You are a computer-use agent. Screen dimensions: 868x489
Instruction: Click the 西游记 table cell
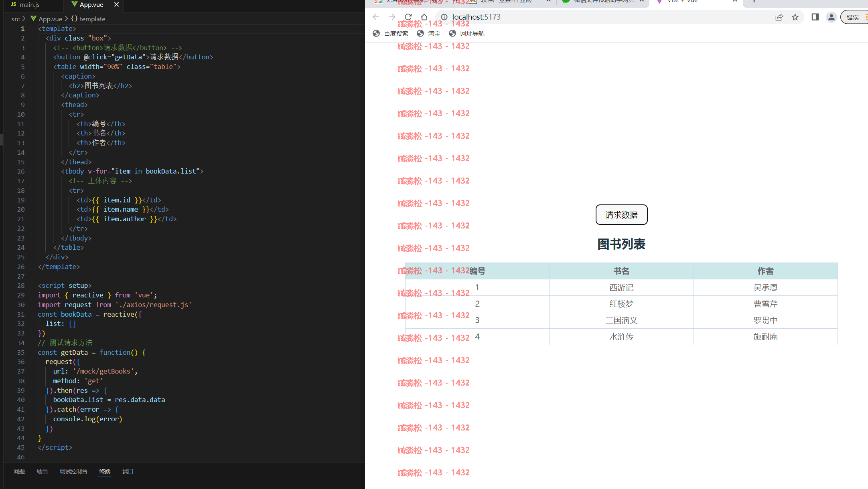[x=621, y=287]
